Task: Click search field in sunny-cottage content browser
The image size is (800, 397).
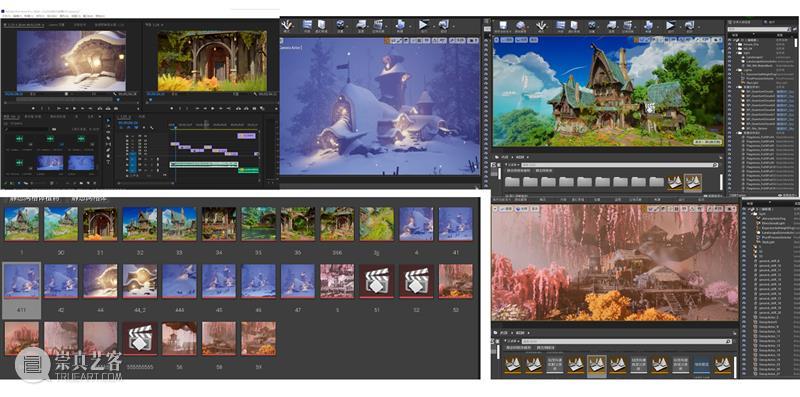Action: pos(618,165)
